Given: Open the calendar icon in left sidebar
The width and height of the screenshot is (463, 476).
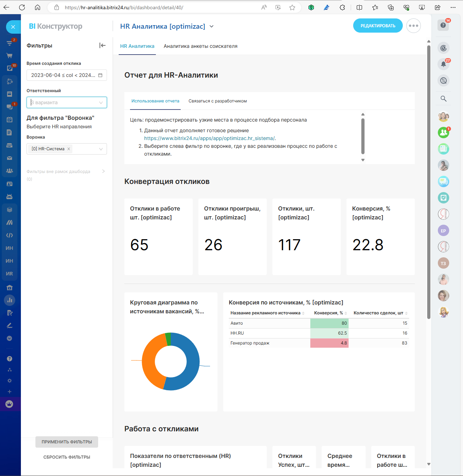Looking at the screenshot, I should pyautogui.click(x=10, y=119).
